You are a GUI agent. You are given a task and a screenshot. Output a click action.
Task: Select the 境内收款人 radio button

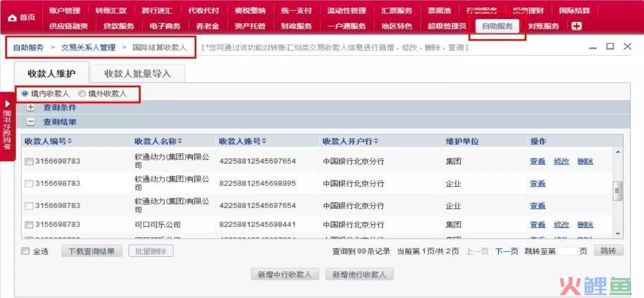[x=25, y=94]
